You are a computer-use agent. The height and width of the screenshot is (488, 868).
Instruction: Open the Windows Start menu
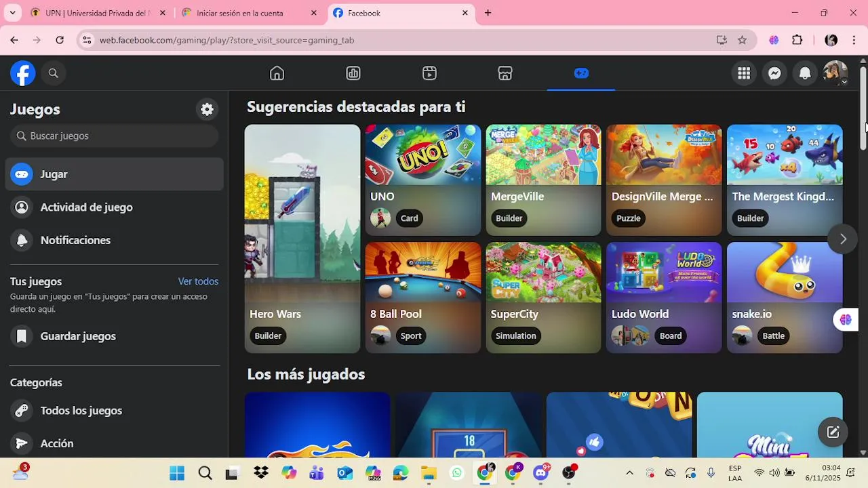pos(177,472)
